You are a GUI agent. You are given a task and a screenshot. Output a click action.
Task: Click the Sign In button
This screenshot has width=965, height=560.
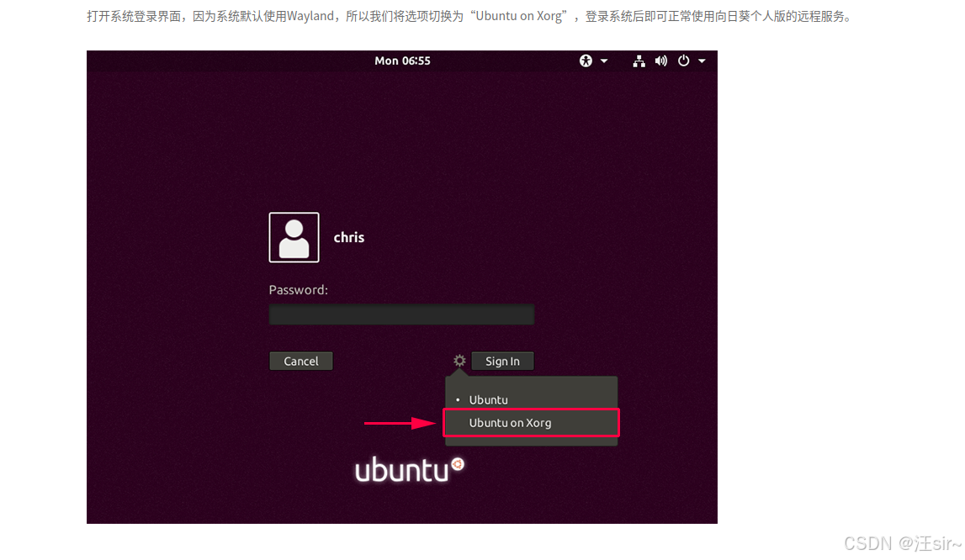pos(502,362)
